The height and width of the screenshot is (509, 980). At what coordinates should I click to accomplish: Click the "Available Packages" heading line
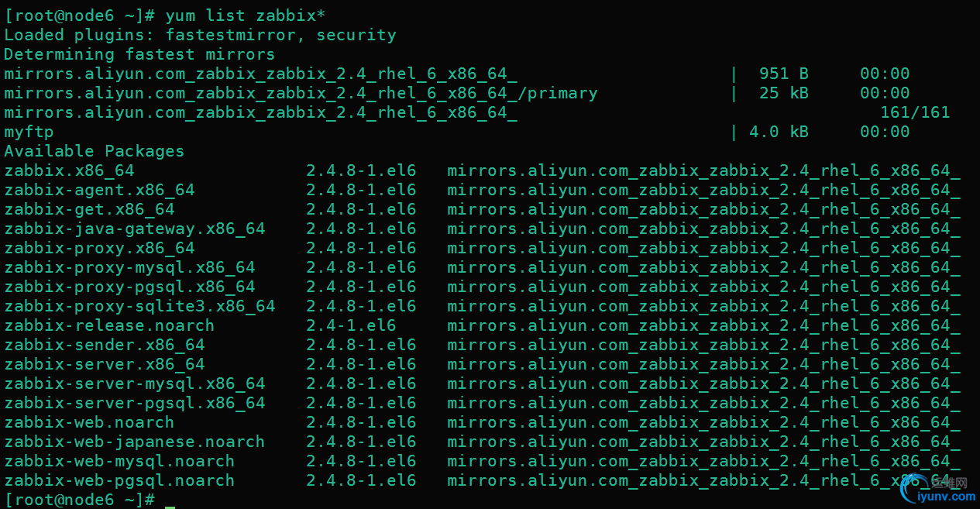coord(95,151)
